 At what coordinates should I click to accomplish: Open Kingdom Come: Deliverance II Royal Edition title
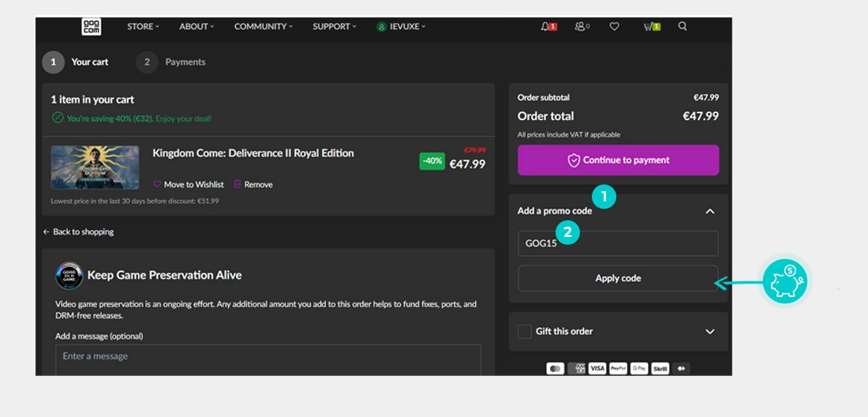(253, 153)
